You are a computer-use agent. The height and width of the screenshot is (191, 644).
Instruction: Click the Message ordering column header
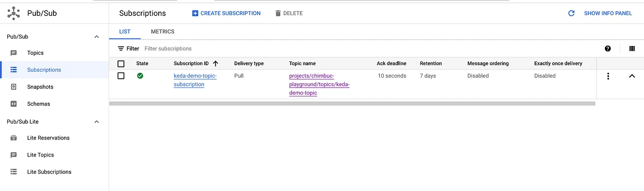(x=488, y=63)
